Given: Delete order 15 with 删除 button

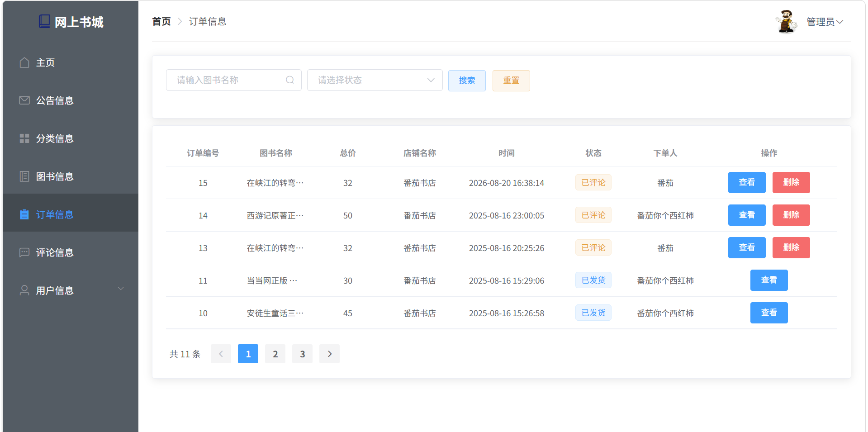Looking at the screenshot, I should [791, 182].
